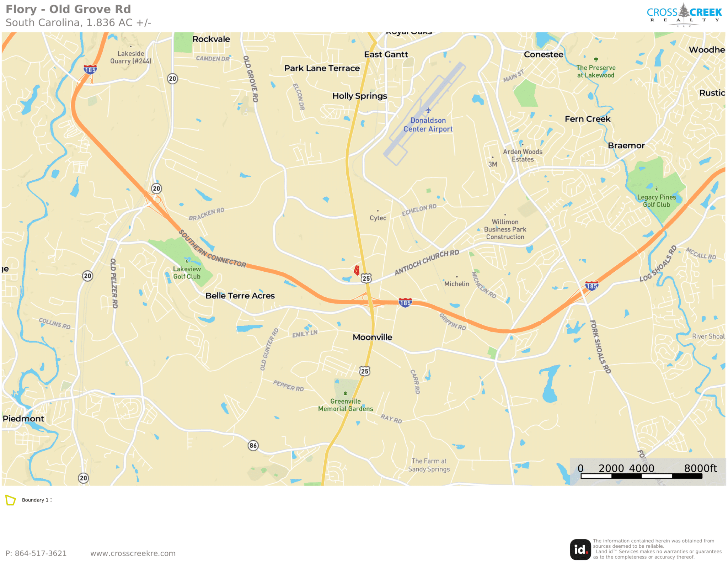Screen dimensions: 728x563
Task: Click the Route 20 shield near Old Pelzer Rd
Action: click(87, 276)
